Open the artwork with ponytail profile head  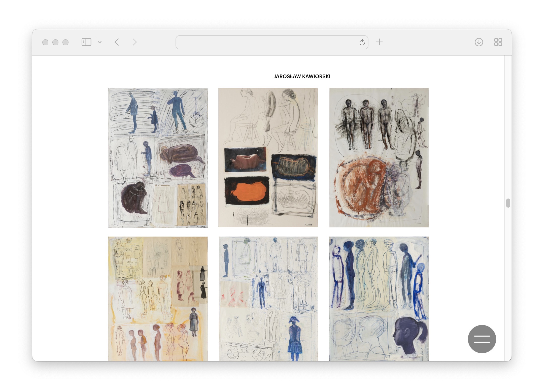(379, 299)
